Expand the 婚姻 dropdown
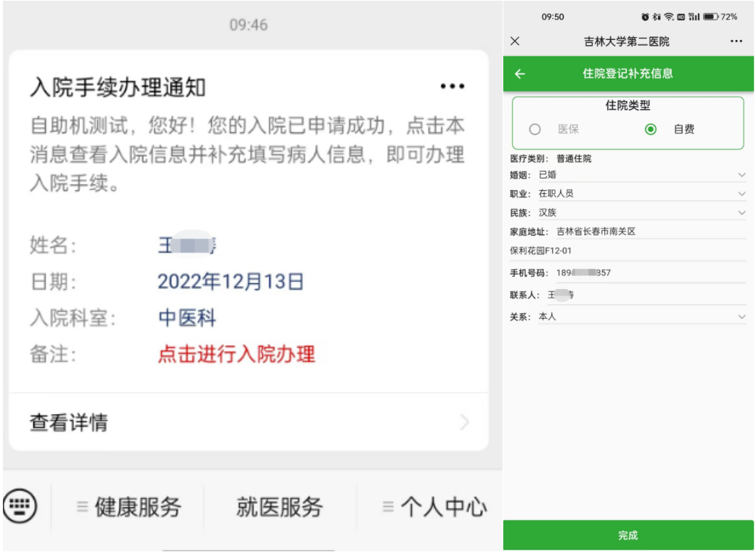The width and height of the screenshot is (756, 552). pyautogui.click(x=642, y=175)
